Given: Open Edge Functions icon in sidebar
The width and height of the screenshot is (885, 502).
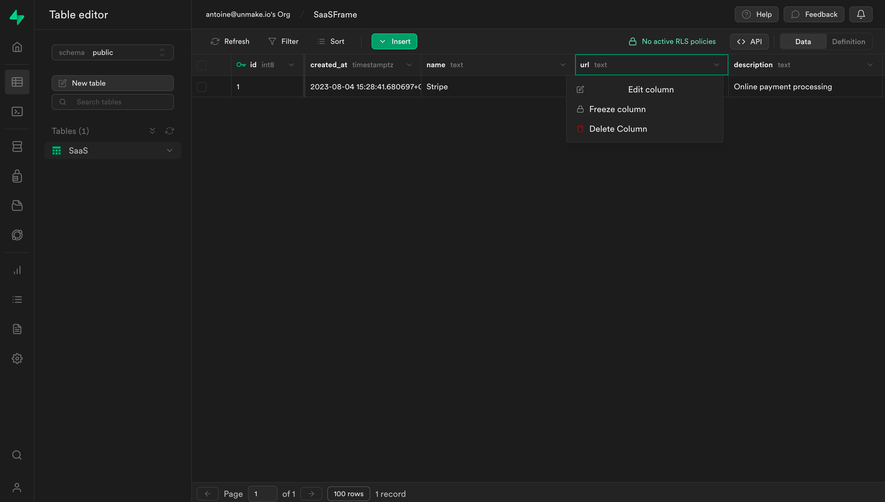Looking at the screenshot, I should [x=17, y=235].
